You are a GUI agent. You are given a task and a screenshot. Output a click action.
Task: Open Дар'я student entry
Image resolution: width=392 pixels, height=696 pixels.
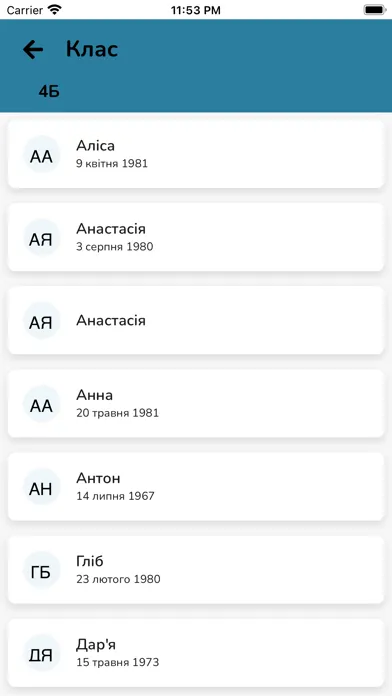point(196,653)
